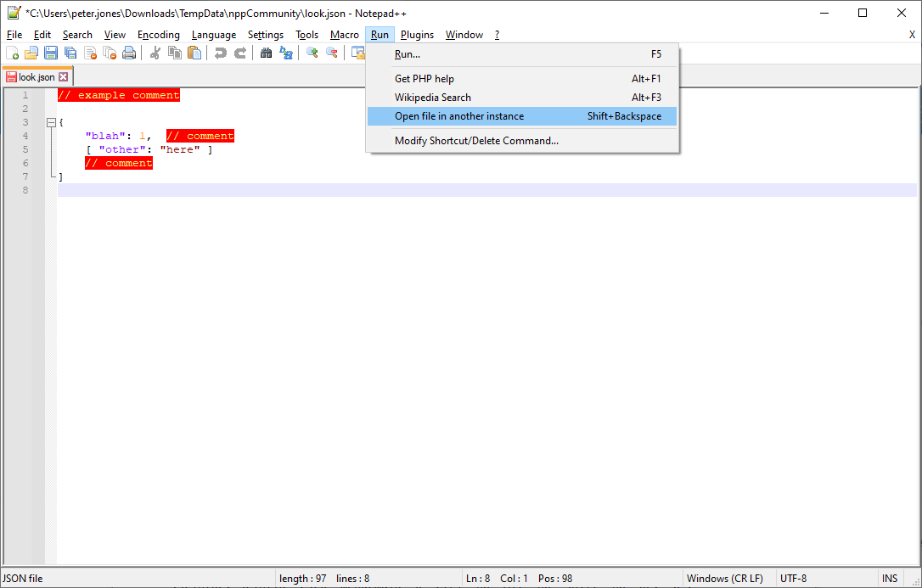
Task: Click the Zoom Out magnifier icon
Action: [x=332, y=53]
